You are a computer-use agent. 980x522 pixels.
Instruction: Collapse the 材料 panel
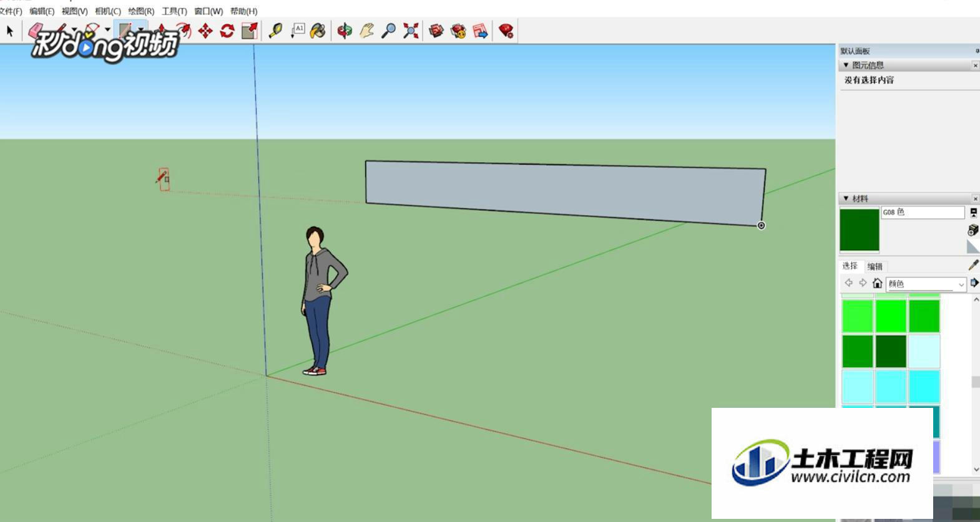coord(846,198)
